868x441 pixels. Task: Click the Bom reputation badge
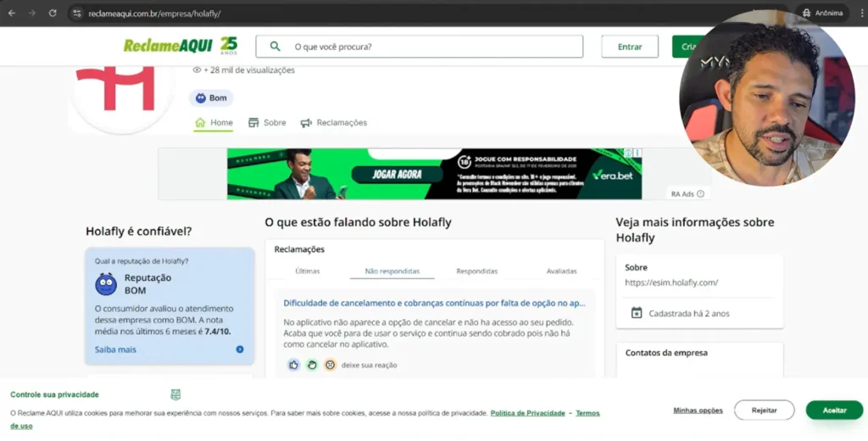pyautogui.click(x=211, y=98)
